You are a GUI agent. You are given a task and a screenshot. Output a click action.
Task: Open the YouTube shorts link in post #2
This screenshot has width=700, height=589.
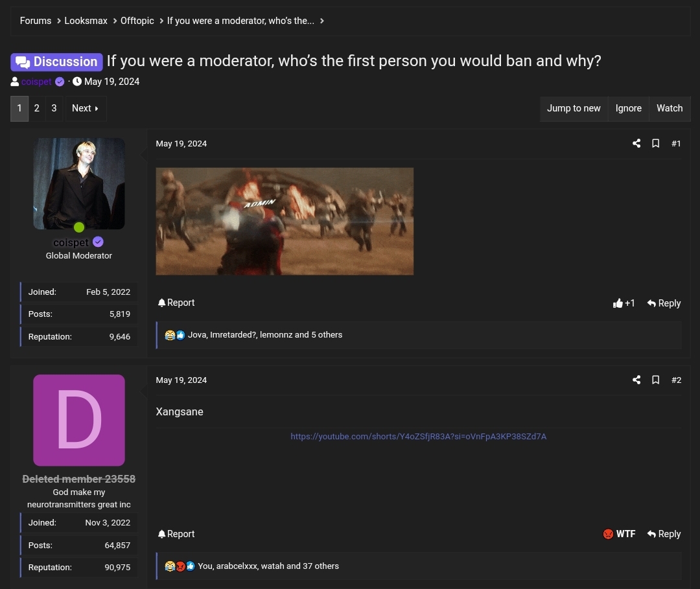[x=419, y=436]
